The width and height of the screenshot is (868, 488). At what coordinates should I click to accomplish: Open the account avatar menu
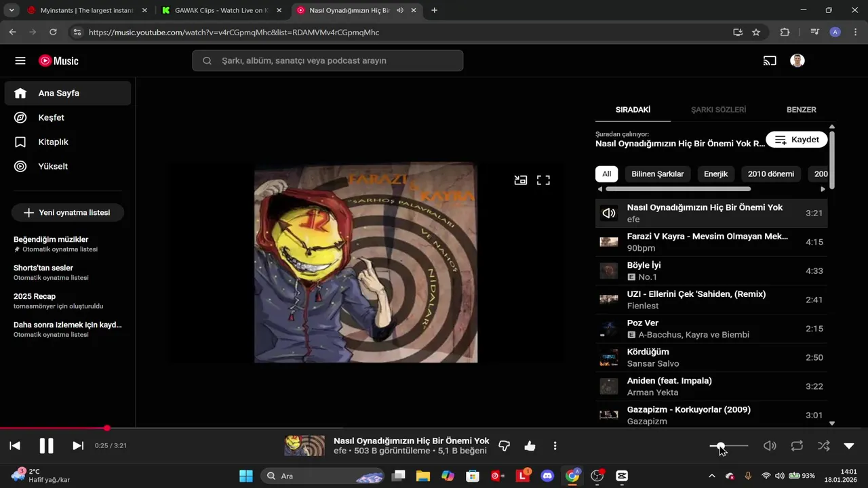[797, 61]
